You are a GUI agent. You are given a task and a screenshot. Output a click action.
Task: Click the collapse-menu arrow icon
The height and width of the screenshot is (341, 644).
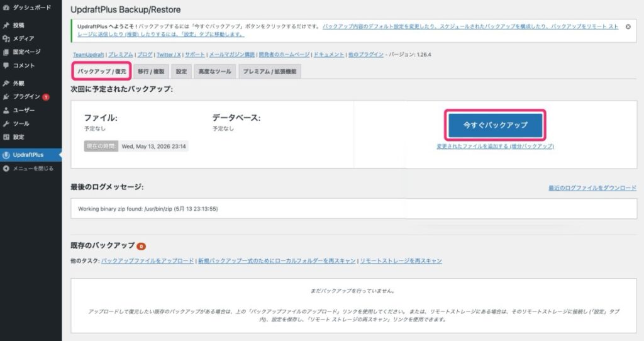(6, 169)
